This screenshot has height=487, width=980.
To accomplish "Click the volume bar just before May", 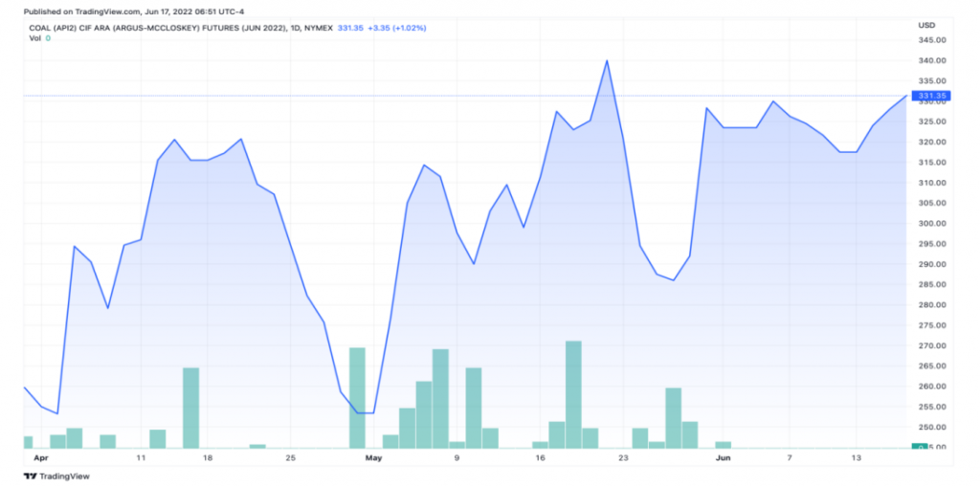I will (357, 398).
